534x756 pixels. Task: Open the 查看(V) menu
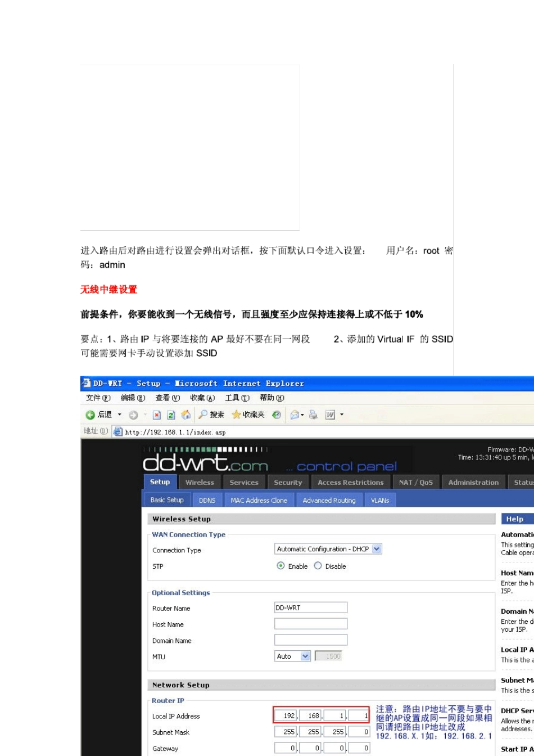(168, 398)
